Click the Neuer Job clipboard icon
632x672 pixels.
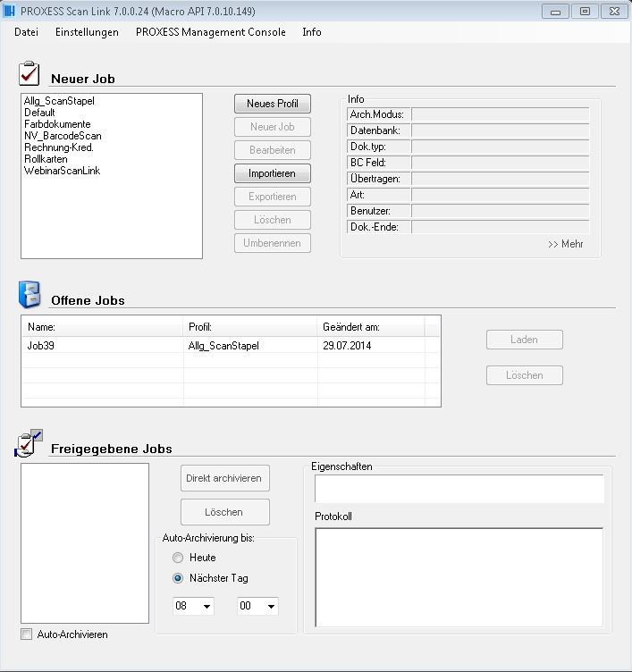(x=29, y=73)
